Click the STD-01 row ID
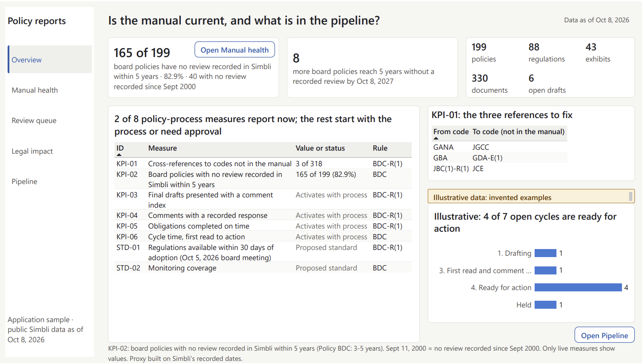The image size is (642, 364). [x=127, y=247]
